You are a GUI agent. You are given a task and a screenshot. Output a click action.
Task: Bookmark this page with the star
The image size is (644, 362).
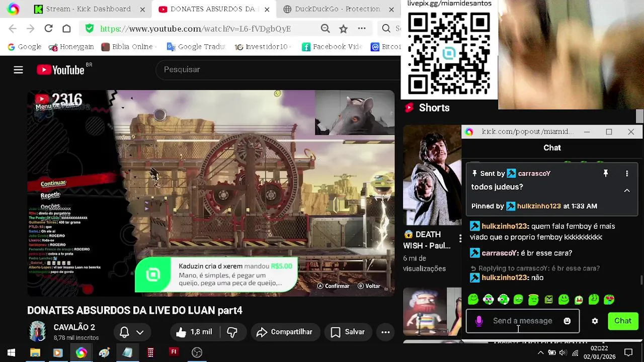pos(343,29)
